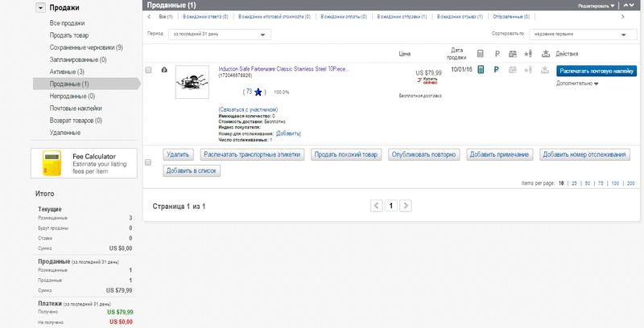644x328 pixels.
Task: Click the grey shipped icon in item row
Action: click(x=513, y=70)
